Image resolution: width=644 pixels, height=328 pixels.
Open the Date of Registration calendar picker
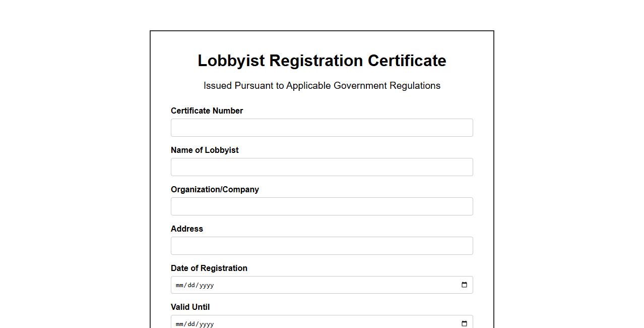coord(464,285)
